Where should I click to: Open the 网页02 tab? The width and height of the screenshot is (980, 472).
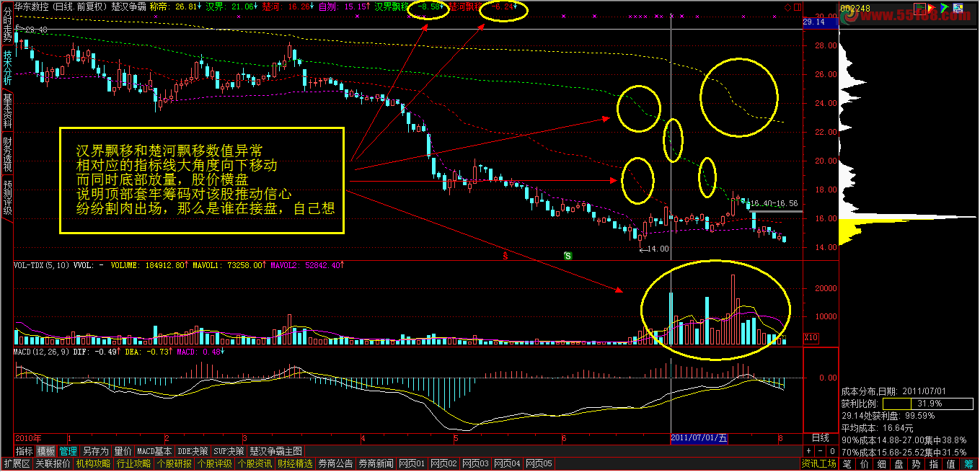tap(444, 464)
